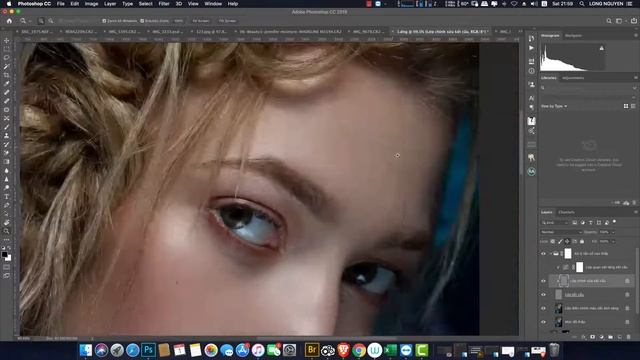
Task: Click the foreground color swatch
Action: pyautogui.click(x=4, y=255)
